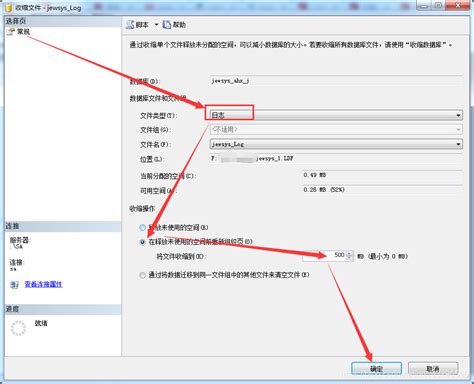Open 帮助 (Help) in the toolbar
This screenshot has height=384, width=474.
click(x=174, y=25)
